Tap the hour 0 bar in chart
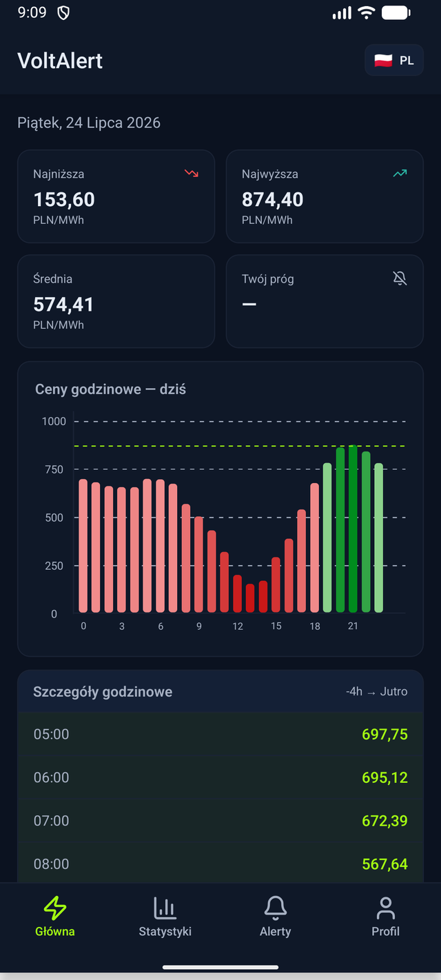The image size is (441, 980). tap(83, 546)
